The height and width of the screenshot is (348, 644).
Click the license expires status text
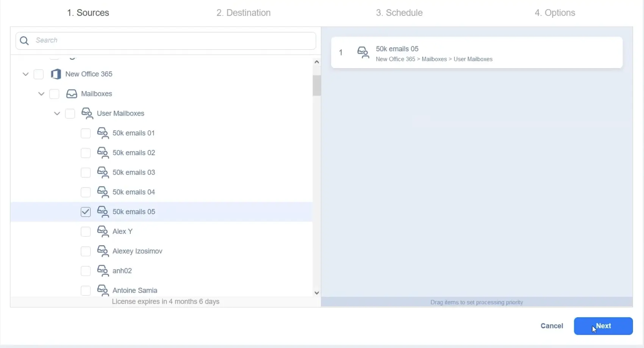(166, 302)
